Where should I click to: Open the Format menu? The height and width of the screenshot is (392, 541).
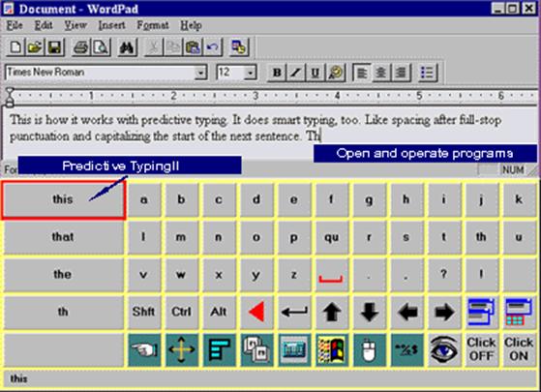[153, 25]
